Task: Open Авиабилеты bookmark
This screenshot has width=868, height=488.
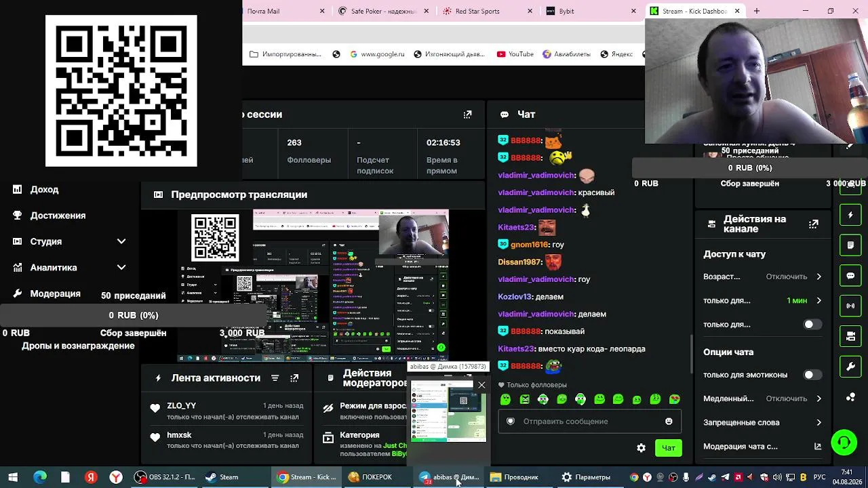Action: 567,54
